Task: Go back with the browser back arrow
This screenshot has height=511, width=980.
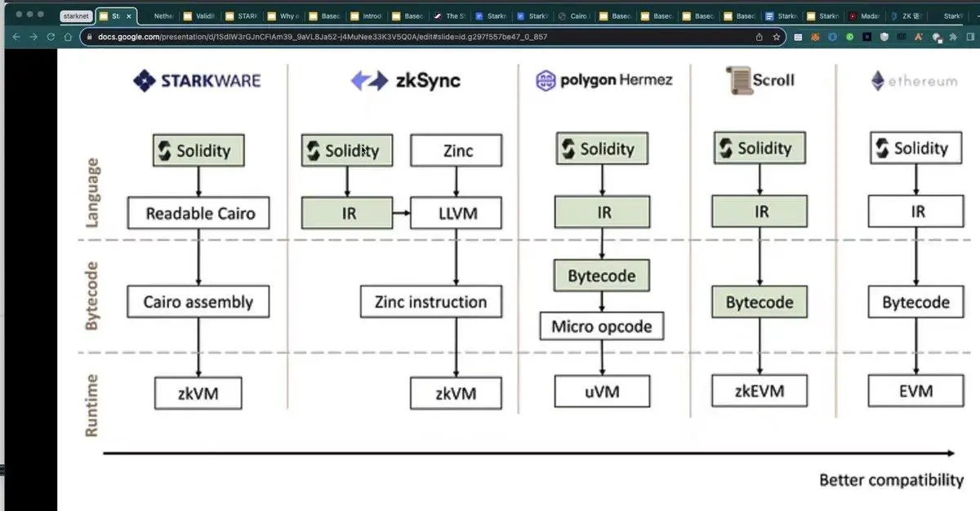Action: 17,37
